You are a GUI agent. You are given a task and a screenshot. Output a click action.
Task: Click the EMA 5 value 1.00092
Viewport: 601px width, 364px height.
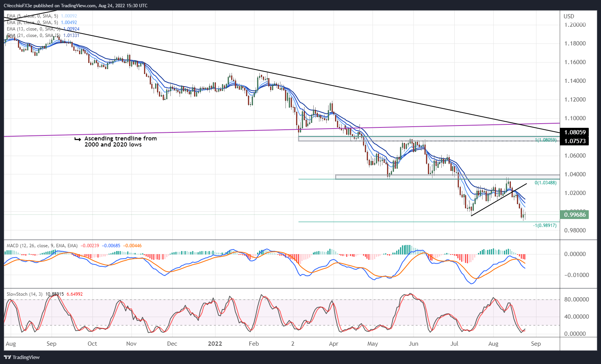[x=69, y=16]
